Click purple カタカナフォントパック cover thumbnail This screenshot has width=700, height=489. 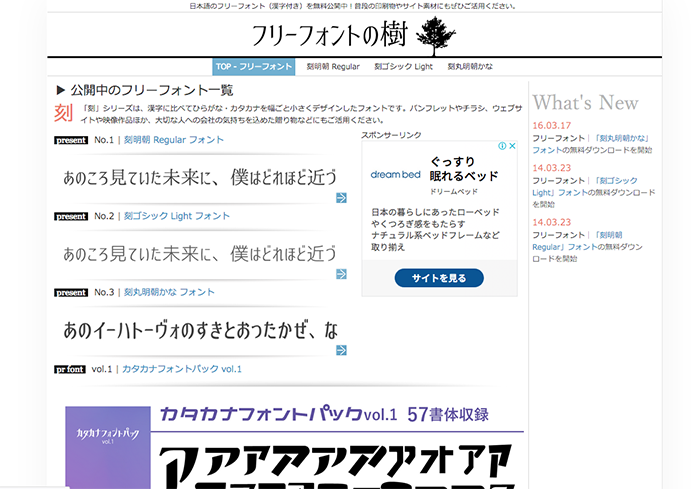coord(108,447)
